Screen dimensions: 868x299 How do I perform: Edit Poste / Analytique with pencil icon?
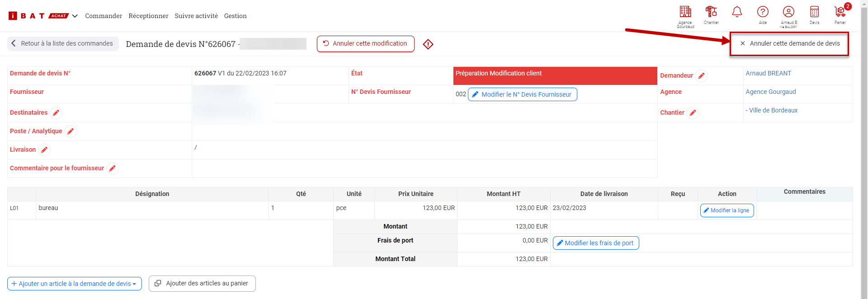[71, 131]
